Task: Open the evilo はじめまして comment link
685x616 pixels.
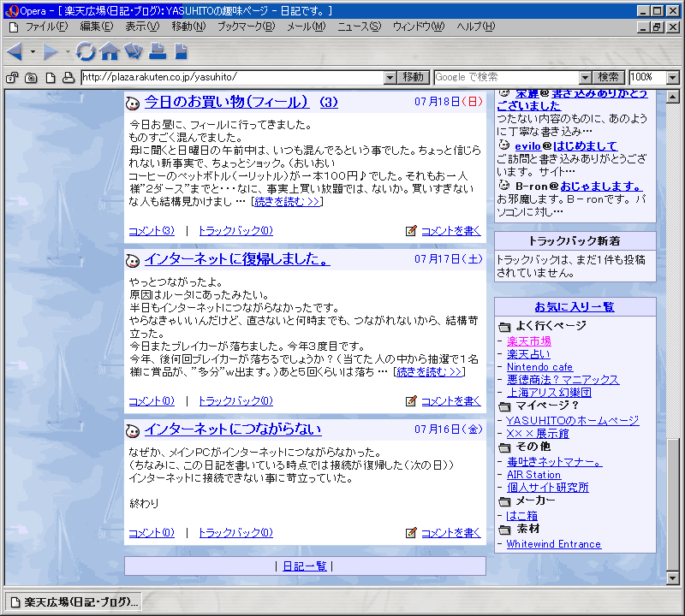Action: tap(585, 146)
